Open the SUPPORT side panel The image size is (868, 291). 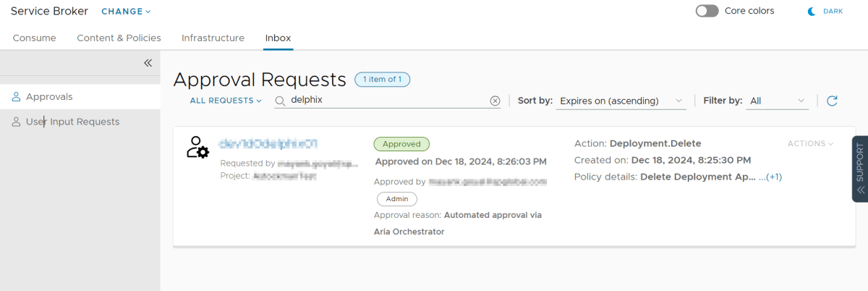tap(859, 169)
